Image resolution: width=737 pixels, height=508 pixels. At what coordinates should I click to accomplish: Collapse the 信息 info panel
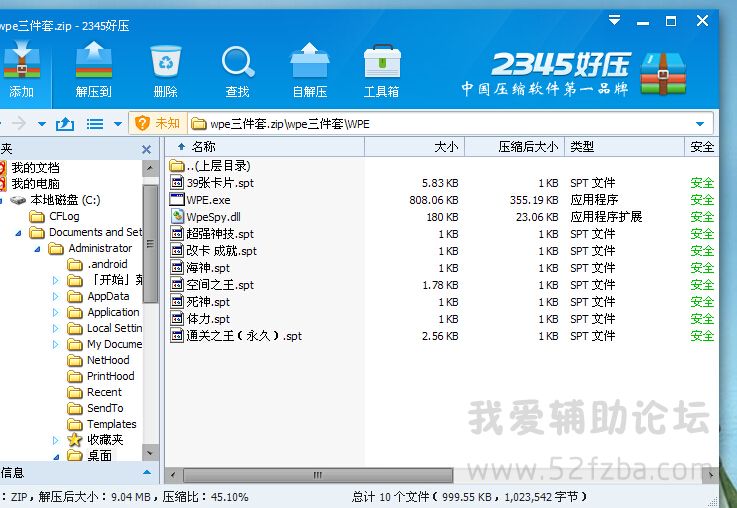(147, 472)
